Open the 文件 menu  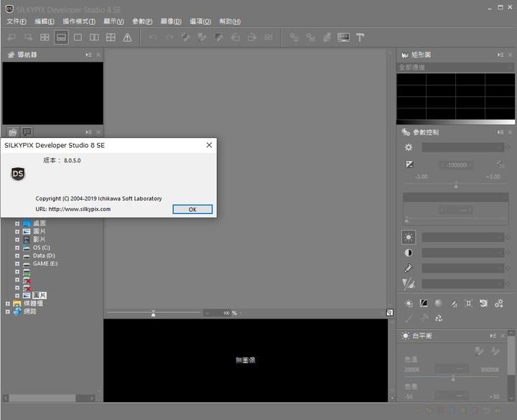17,22
